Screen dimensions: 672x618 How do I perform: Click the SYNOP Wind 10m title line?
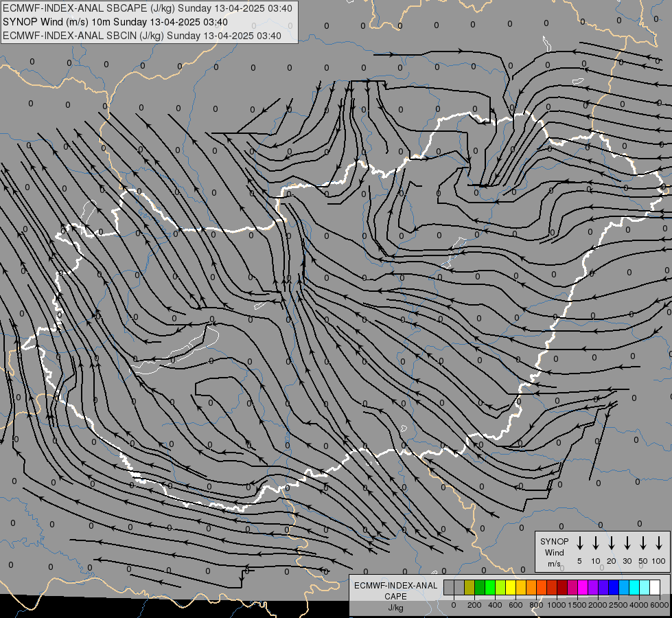point(115,22)
